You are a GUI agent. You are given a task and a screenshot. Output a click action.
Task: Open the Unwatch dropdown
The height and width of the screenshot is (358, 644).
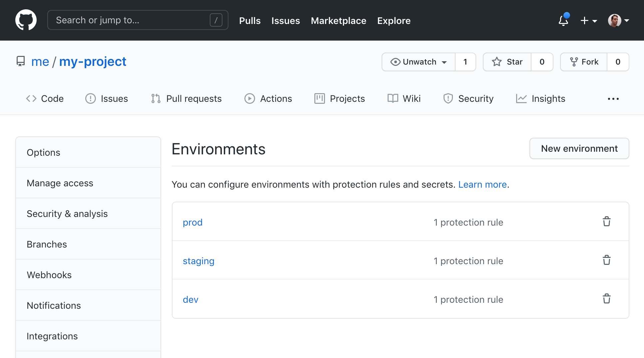418,62
